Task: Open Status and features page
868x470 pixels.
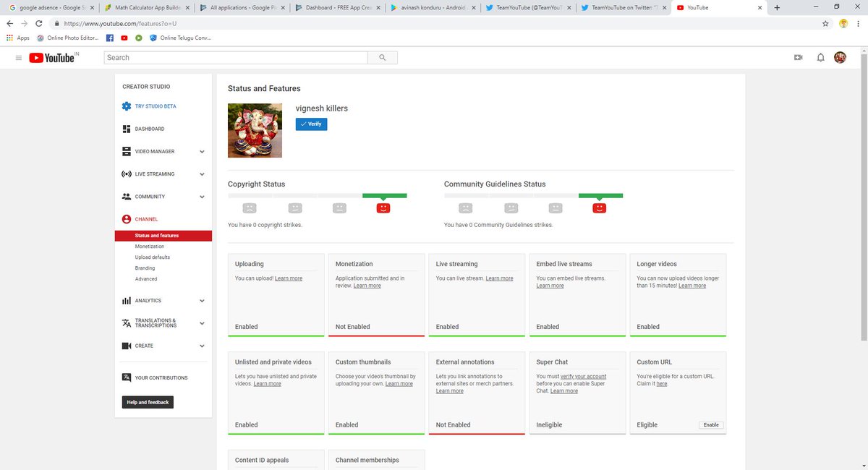Action: click(163, 236)
